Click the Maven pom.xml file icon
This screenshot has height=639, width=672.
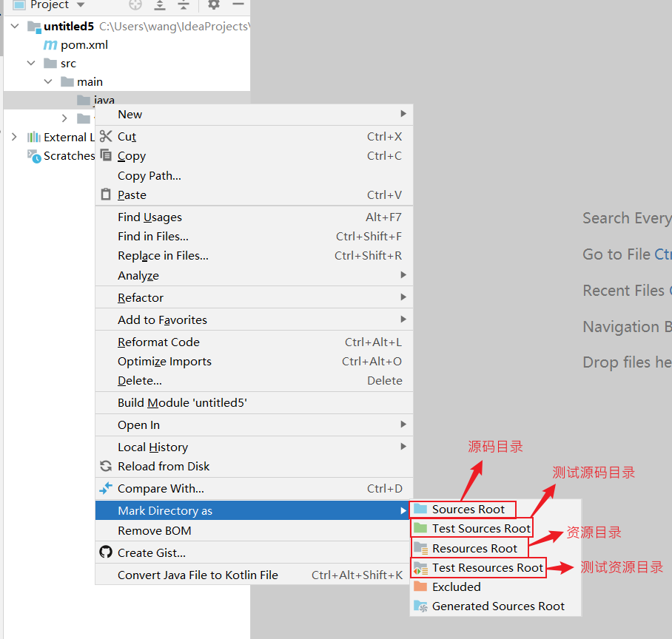pos(50,44)
